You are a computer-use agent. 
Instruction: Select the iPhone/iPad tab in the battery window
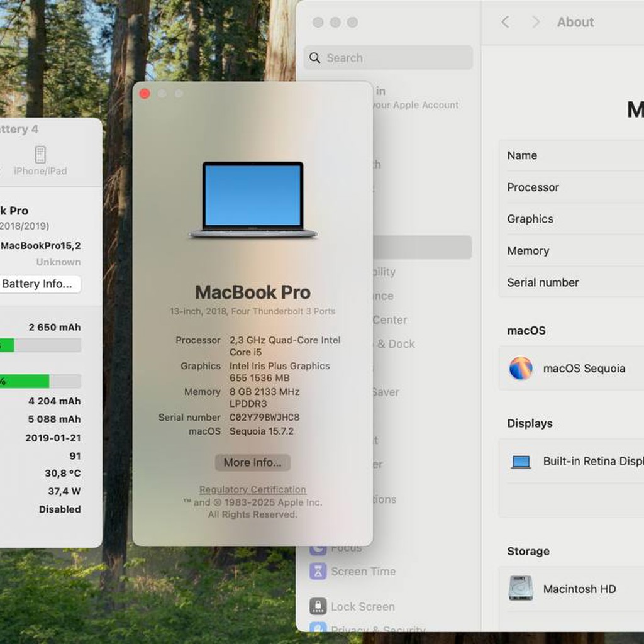(x=40, y=161)
